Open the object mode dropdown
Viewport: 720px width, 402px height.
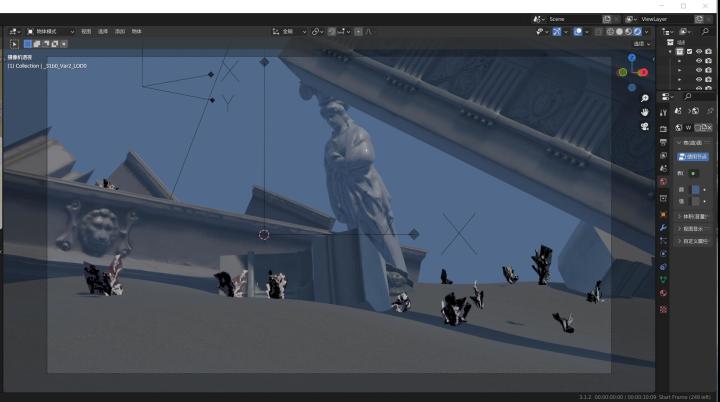50,31
